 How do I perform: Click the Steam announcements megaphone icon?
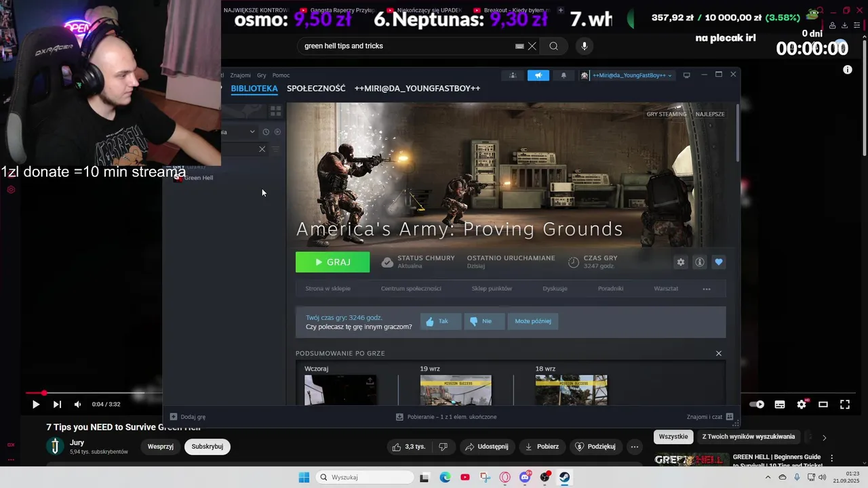(x=538, y=75)
